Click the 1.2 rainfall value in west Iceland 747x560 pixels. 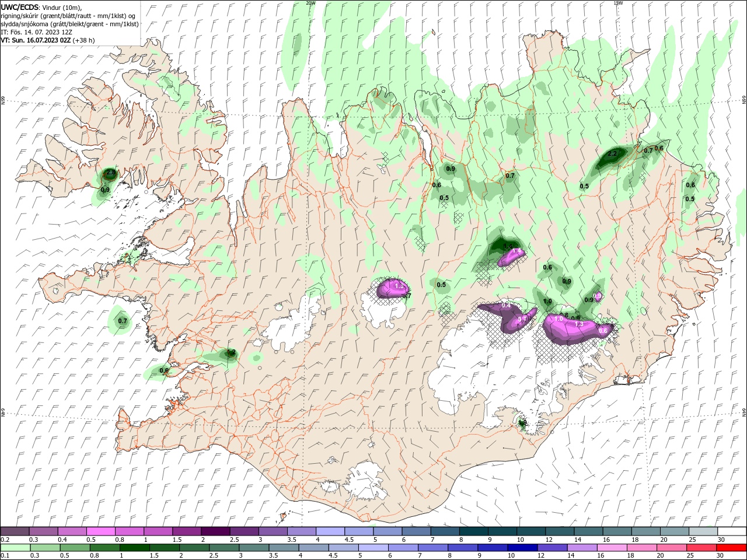[x=231, y=352]
